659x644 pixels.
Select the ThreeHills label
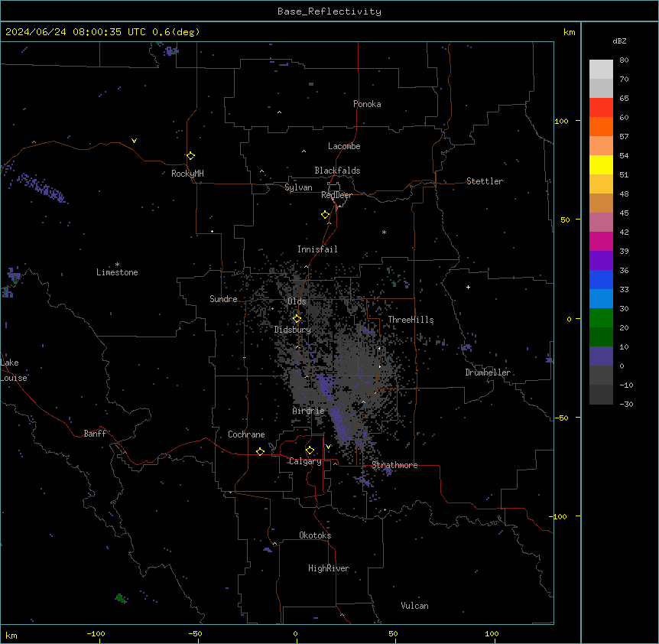pyautogui.click(x=411, y=320)
